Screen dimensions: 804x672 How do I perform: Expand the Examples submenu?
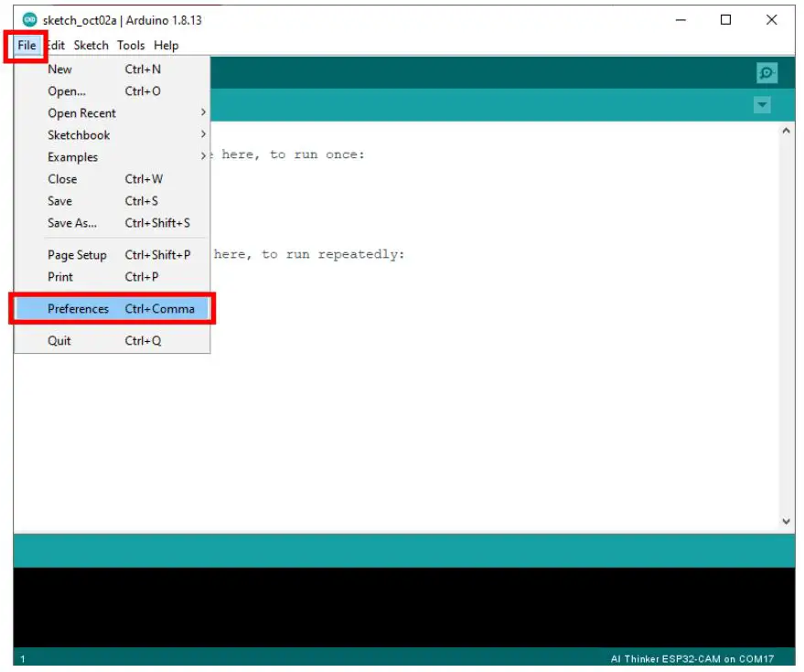pos(73,156)
